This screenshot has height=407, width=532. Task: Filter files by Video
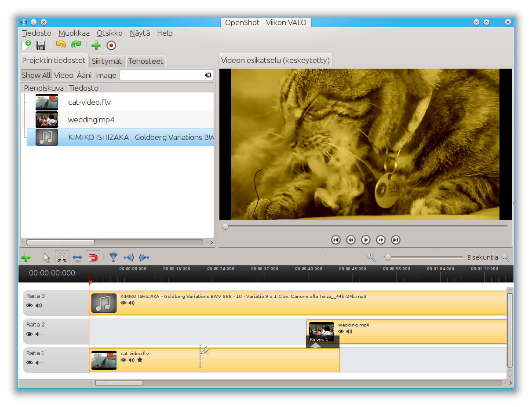point(64,75)
